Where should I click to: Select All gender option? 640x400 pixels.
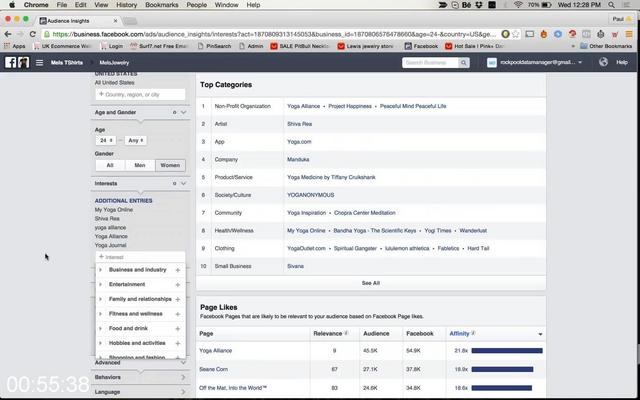(110, 165)
